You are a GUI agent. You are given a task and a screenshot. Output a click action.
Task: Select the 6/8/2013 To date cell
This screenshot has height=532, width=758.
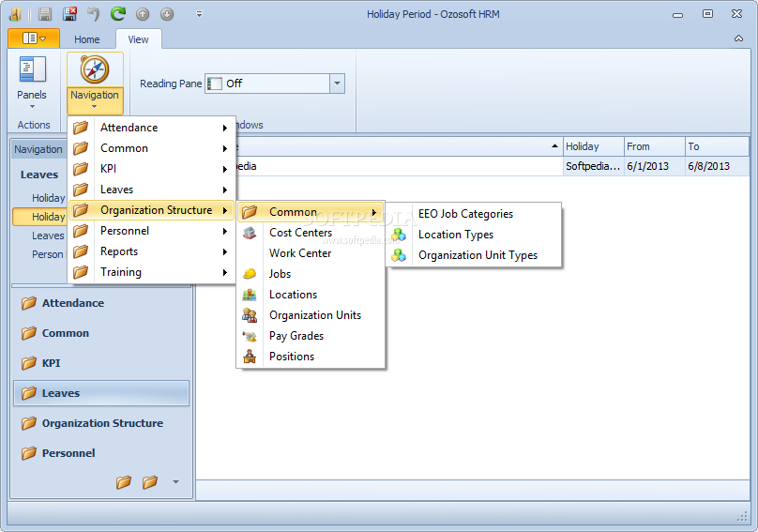coord(717,166)
